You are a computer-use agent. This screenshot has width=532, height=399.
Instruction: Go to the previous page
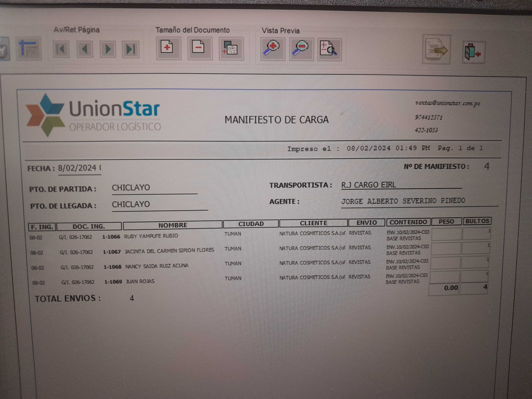pyautogui.click(x=85, y=49)
